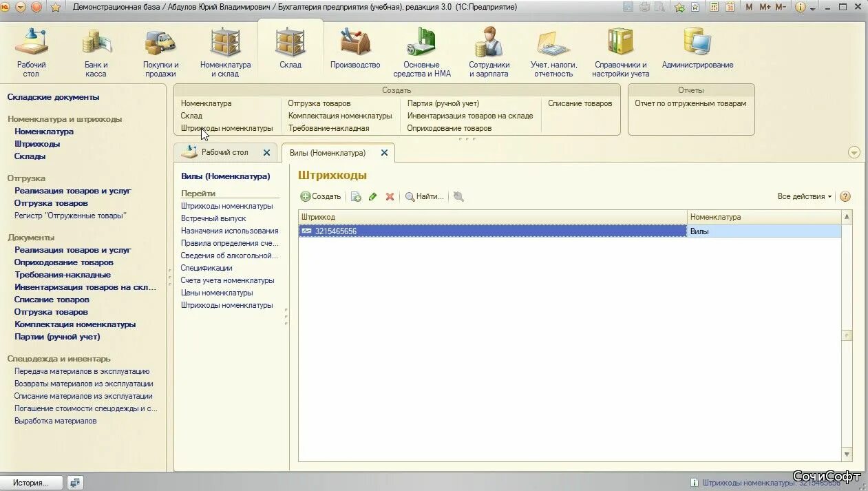Expand the round arrow at tabs right end
The height and width of the screenshot is (491, 868).
click(x=854, y=152)
